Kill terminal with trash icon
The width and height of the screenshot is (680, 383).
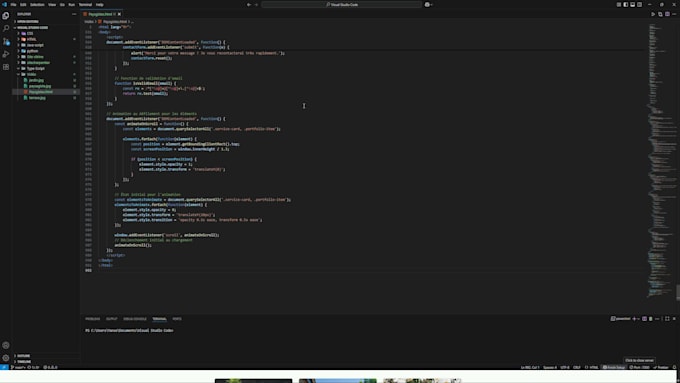(651, 319)
